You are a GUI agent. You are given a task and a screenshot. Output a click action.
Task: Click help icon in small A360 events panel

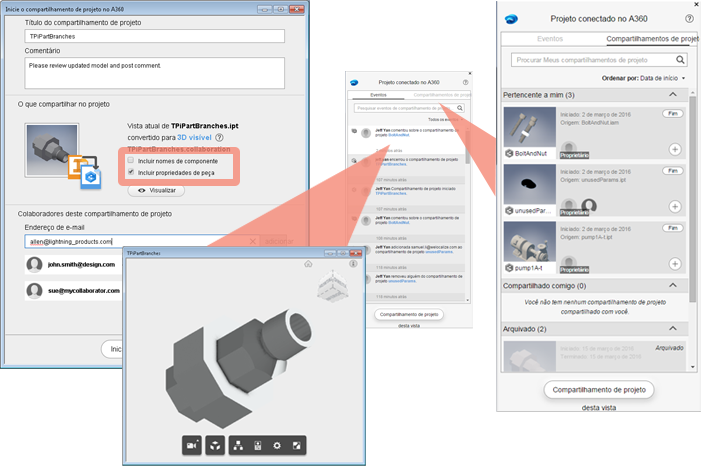coord(465,82)
